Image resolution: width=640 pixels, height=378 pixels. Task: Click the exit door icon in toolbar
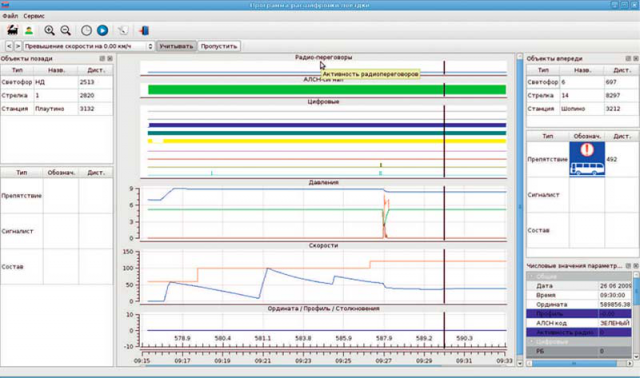(144, 30)
